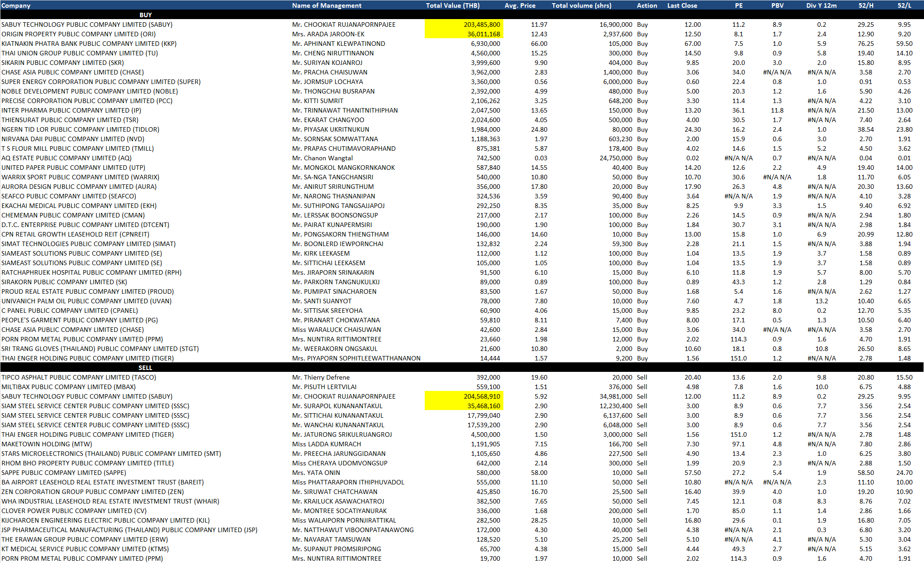The height and width of the screenshot is (563, 924).
Task: Click the '52/L' column header
Action: point(904,5)
